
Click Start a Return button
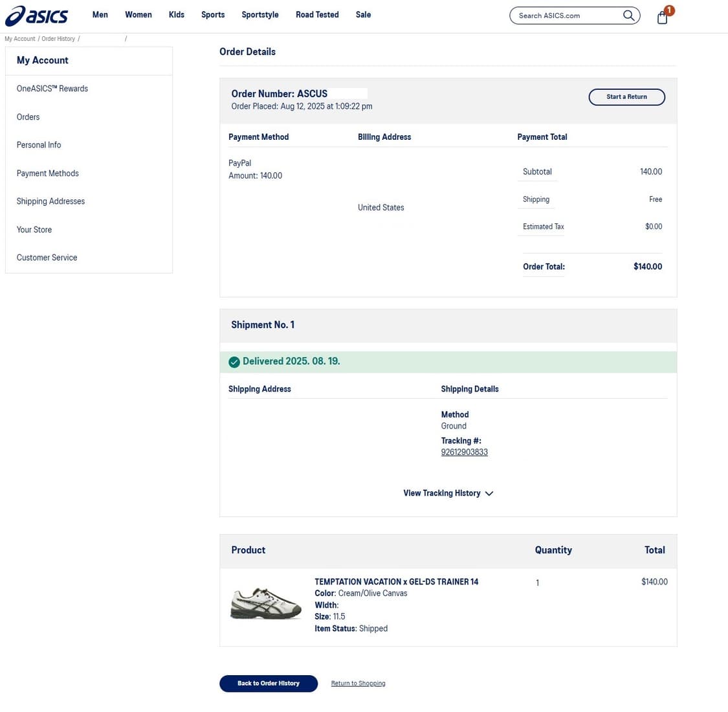click(626, 96)
